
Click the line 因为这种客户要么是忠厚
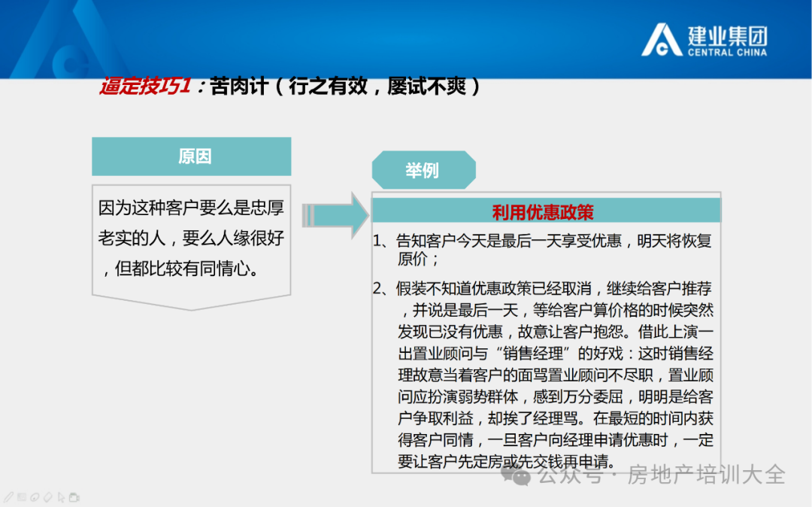click(192, 208)
